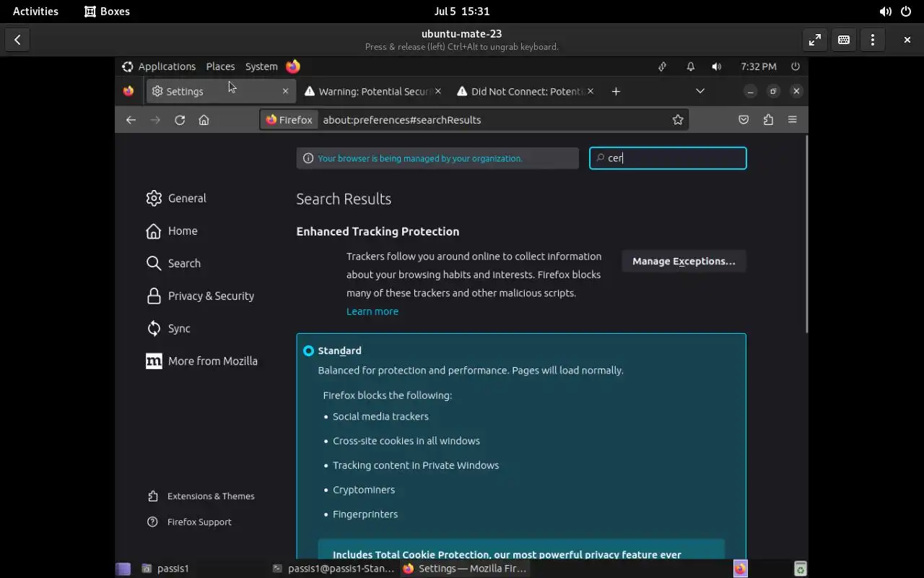Image resolution: width=924 pixels, height=578 pixels.
Task: Open Privacy & Security settings
Action: pos(200,296)
